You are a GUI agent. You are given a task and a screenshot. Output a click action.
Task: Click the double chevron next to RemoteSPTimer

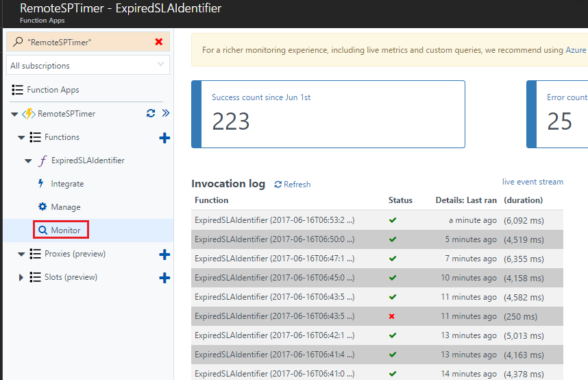point(166,113)
